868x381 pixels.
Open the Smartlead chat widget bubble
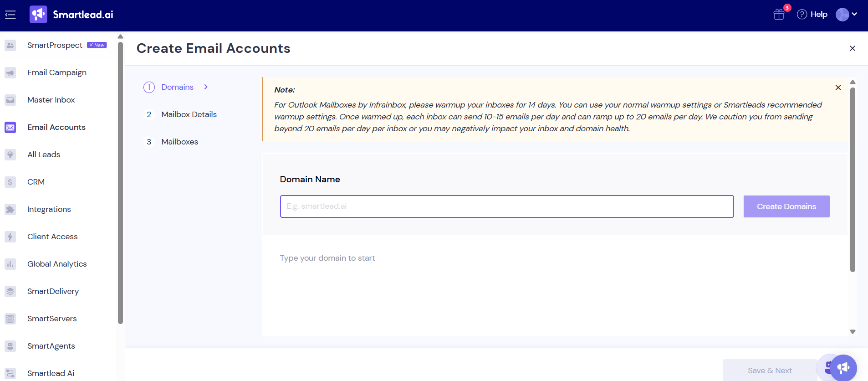[x=843, y=367]
